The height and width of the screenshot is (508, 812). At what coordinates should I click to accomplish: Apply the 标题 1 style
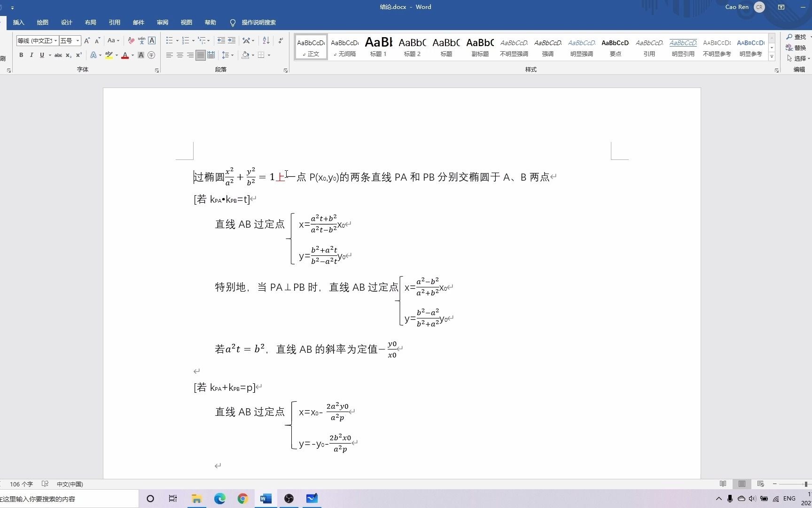click(378, 47)
